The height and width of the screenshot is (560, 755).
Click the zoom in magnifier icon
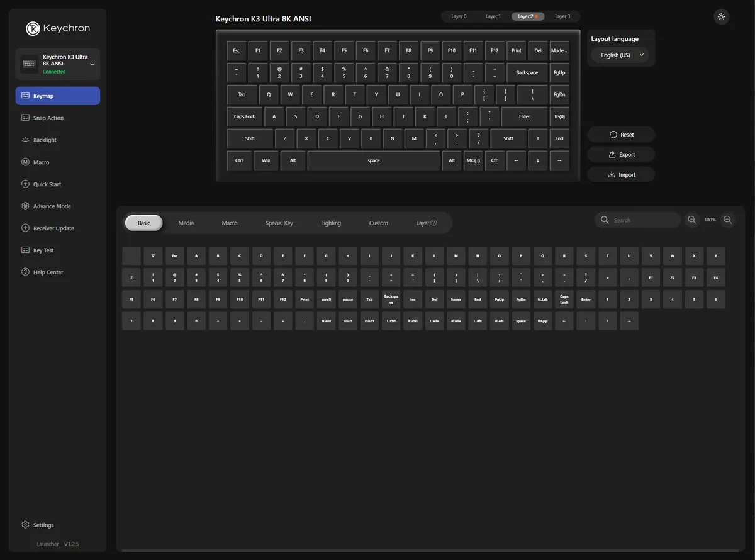(x=691, y=220)
